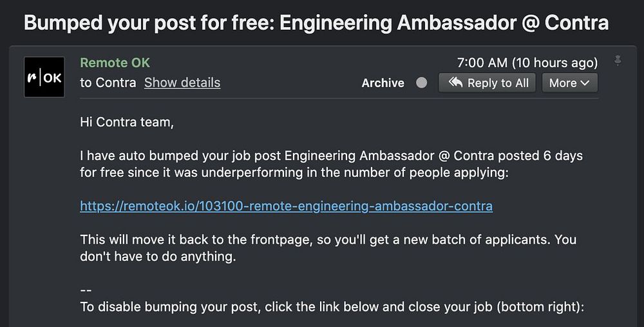Click the "--" signature separator line
Image resolution: width=644 pixels, height=327 pixels.
86,290
